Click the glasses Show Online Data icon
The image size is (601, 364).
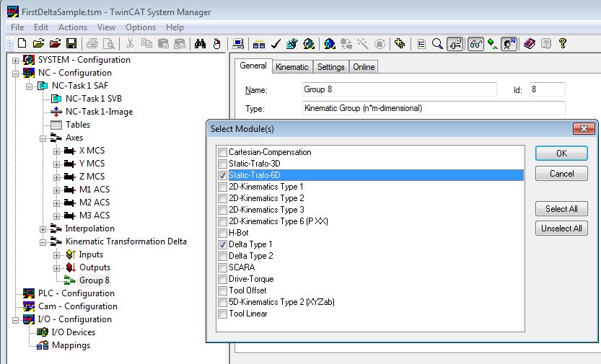pyautogui.click(x=475, y=44)
